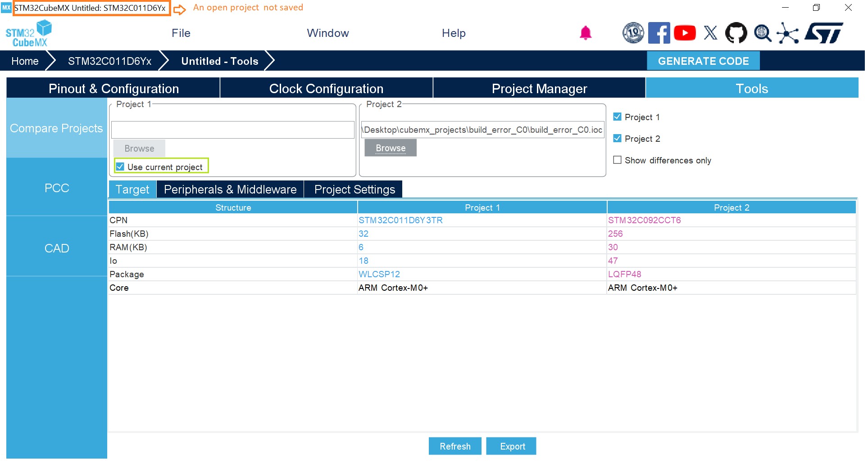Click the RAM(KB) row label
The image size is (868, 473).
point(128,247)
